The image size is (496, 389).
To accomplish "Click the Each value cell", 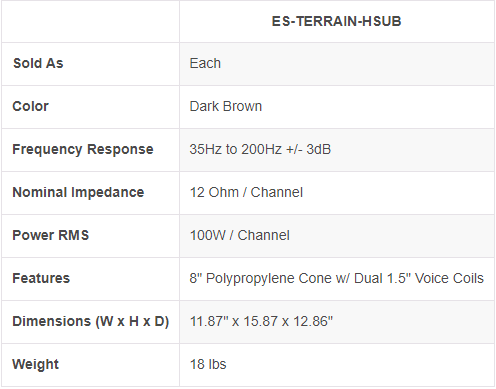I will click(x=205, y=63).
